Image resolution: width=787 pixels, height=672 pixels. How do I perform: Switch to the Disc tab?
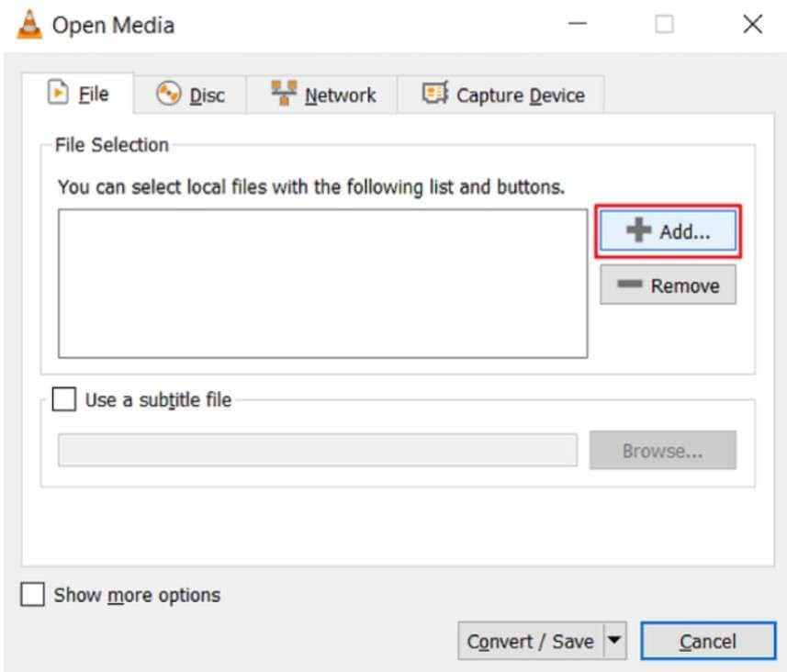(x=190, y=95)
